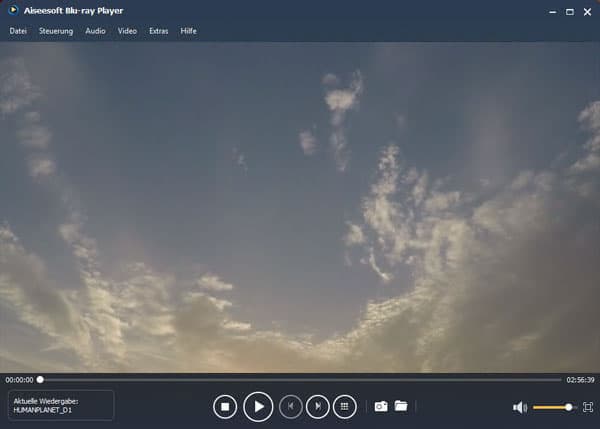The height and width of the screenshot is (429, 600).
Task: Click the video display area
Action: [x=300, y=205]
